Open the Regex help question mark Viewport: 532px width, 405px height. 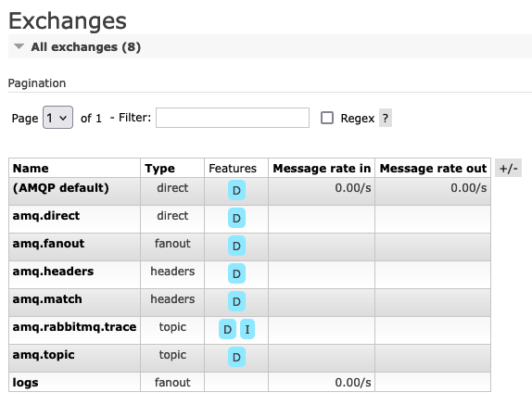coord(385,118)
